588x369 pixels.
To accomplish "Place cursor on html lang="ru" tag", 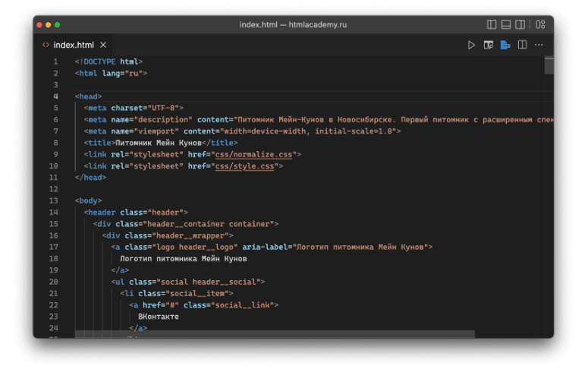I will (111, 73).
